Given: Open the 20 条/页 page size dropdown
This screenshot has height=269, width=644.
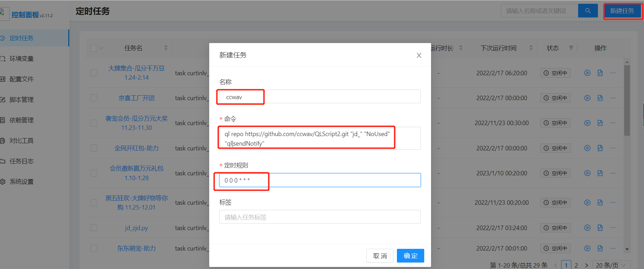Looking at the screenshot, I should (x=611, y=265).
